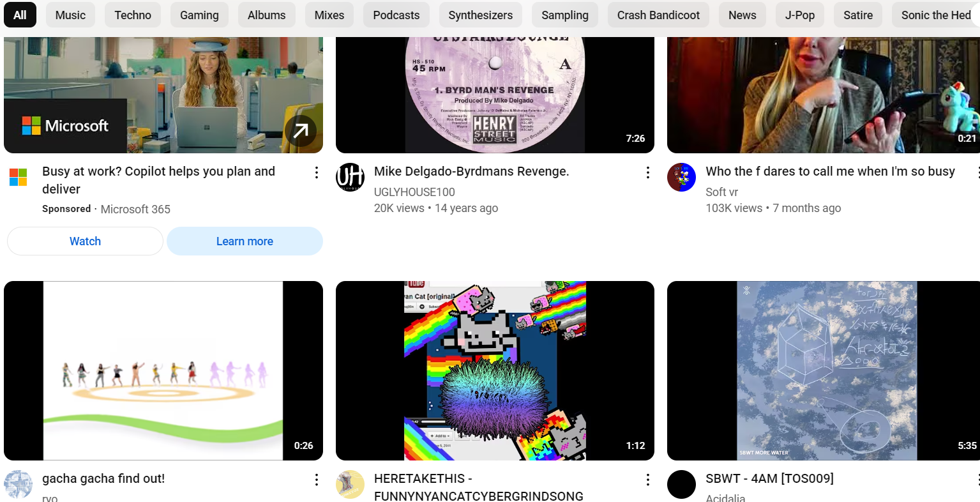Open HERETAKETHIS FUNNYNYANCATCYBERGRINDSONG title
This screenshot has height=502, width=980.
coord(479,487)
